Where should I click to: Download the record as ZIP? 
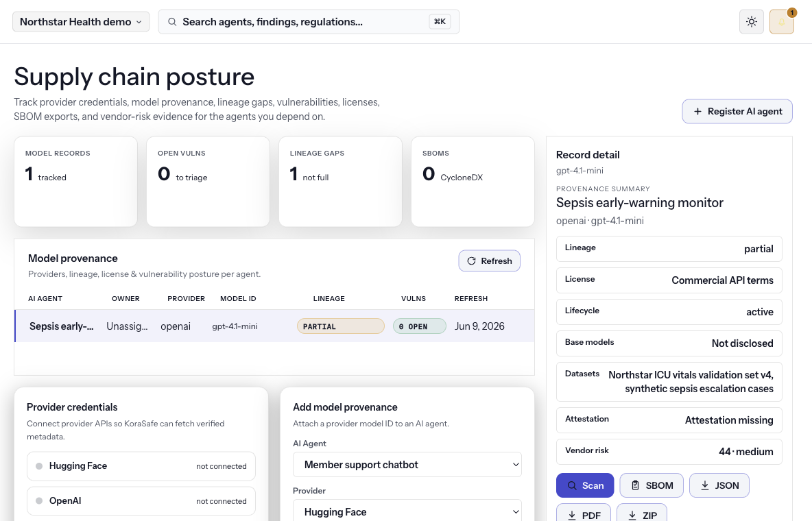tap(642, 513)
